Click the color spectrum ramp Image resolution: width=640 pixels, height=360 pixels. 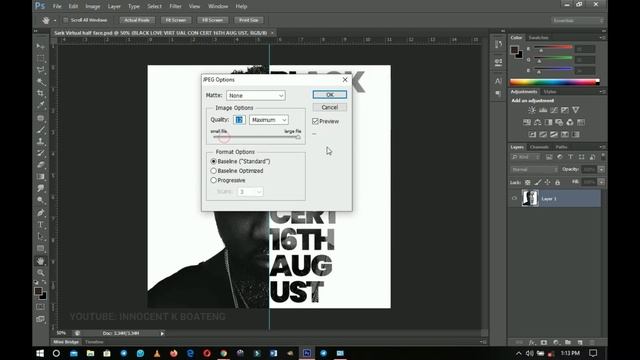(555, 82)
